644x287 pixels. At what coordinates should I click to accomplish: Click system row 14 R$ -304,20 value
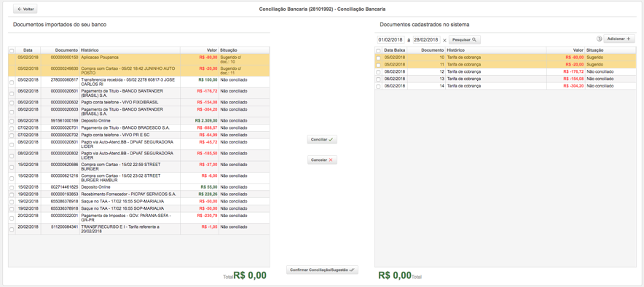574,86
